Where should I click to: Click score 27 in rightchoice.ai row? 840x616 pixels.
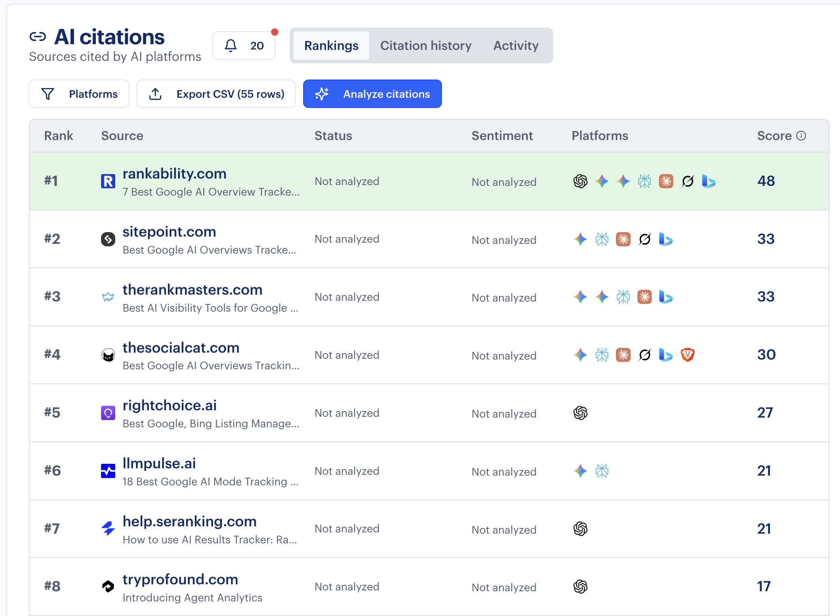point(765,413)
